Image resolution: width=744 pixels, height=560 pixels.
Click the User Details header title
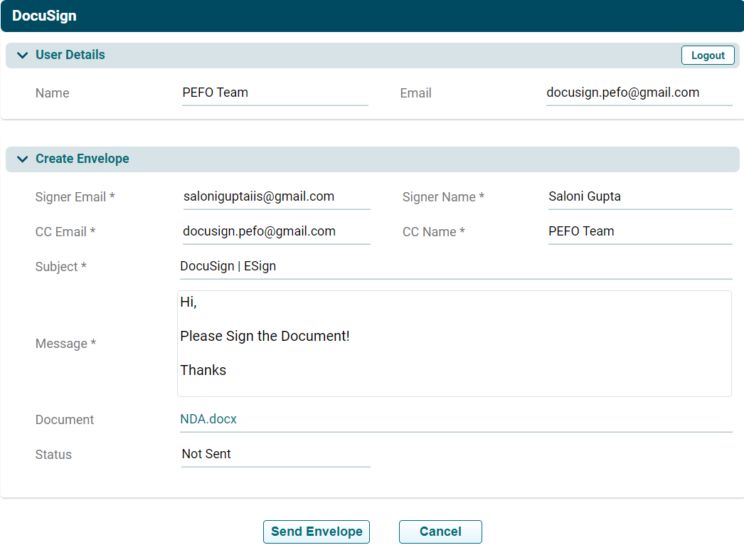[70, 55]
